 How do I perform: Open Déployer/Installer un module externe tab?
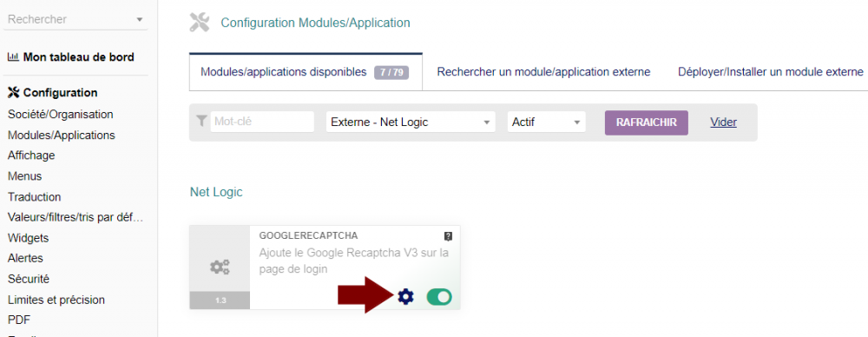click(x=771, y=72)
